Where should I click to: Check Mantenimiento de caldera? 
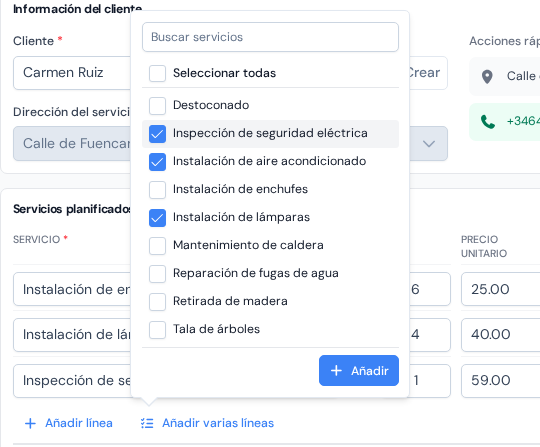(157, 246)
